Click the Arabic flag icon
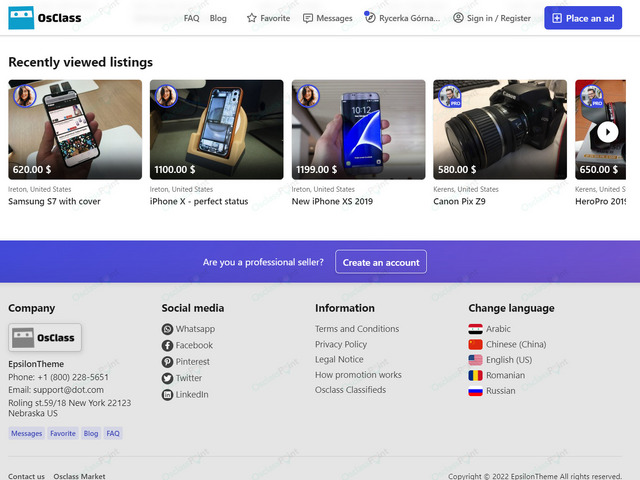Image resolution: width=640 pixels, height=480 pixels. click(475, 329)
